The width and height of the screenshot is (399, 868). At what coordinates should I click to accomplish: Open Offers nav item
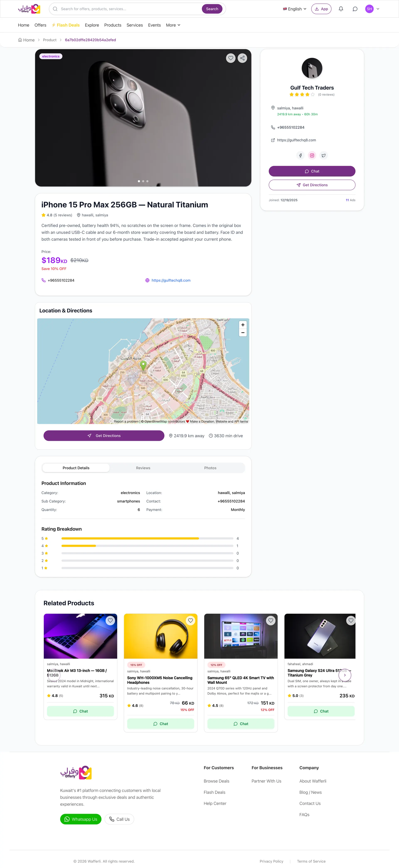click(40, 25)
